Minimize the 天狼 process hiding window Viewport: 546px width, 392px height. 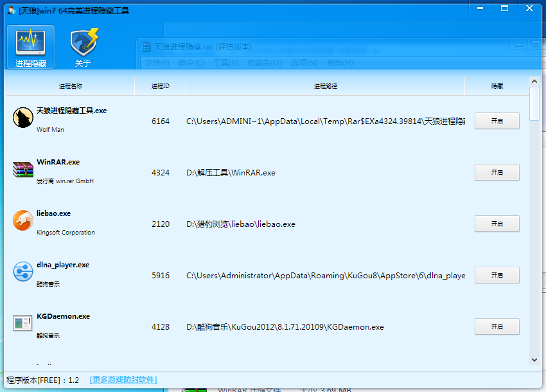pos(480,8)
